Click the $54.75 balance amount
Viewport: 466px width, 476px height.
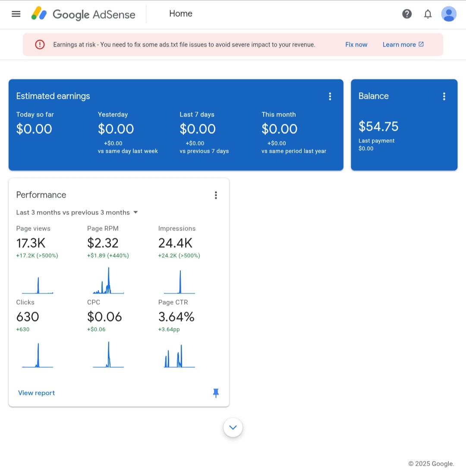coord(378,126)
